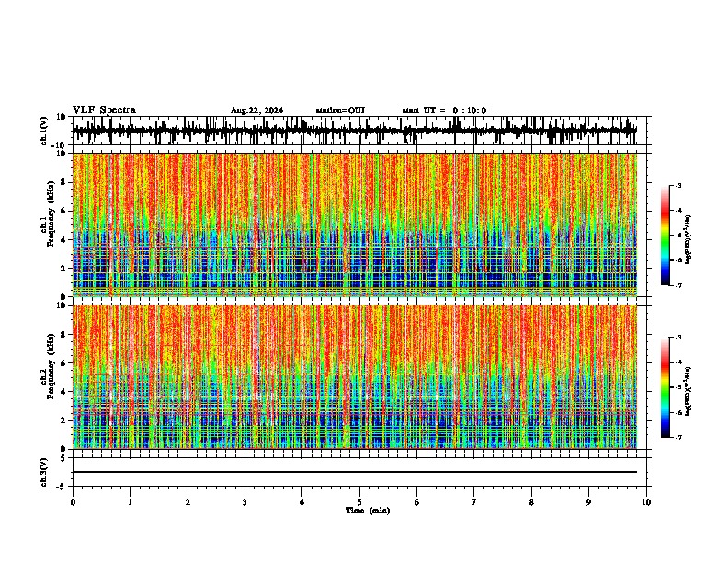728x563 pixels.
Task: Click the ch.2 color bar log(PSD) unit label
Action: 688,391
